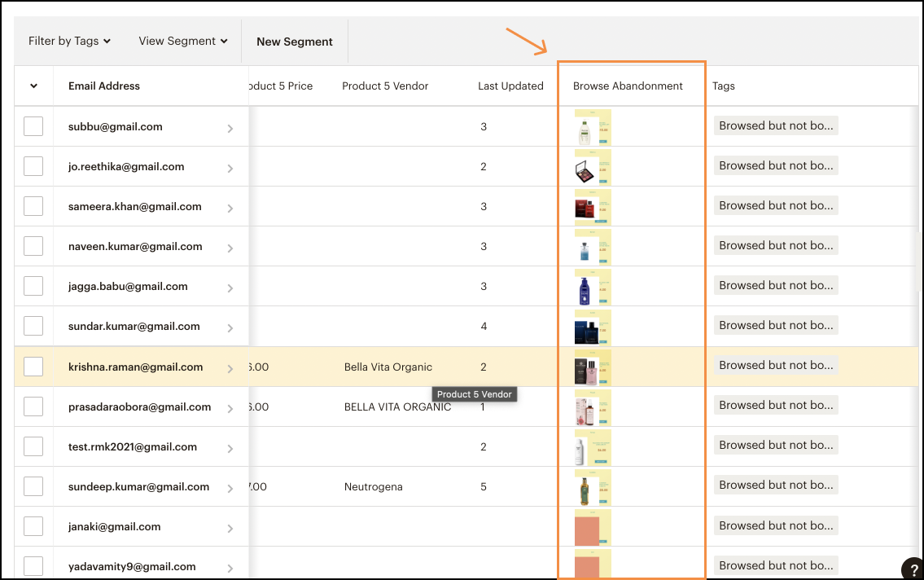Open jagga.babu@gmail.com product thumbnail
The image size is (924, 580).
pyautogui.click(x=593, y=287)
